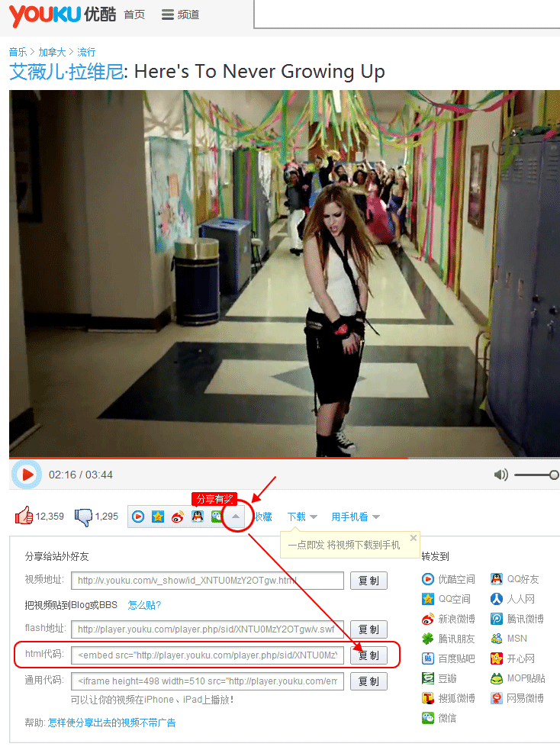The height and width of the screenshot is (750, 560).
Task: Copy the 视频地址 video URL
Action: pyautogui.click(x=369, y=581)
